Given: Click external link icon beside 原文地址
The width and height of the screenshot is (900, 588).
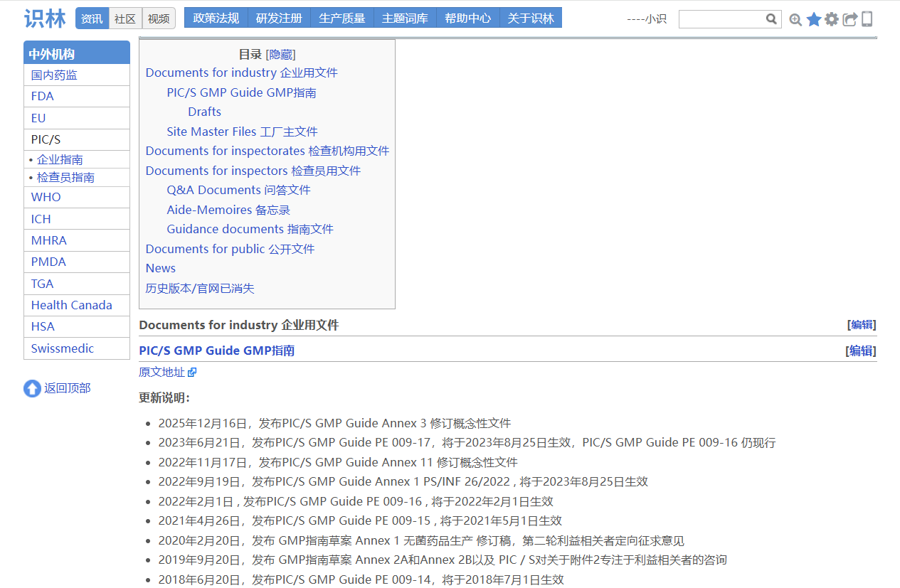Looking at the screenshot, I should coord(192,373).
